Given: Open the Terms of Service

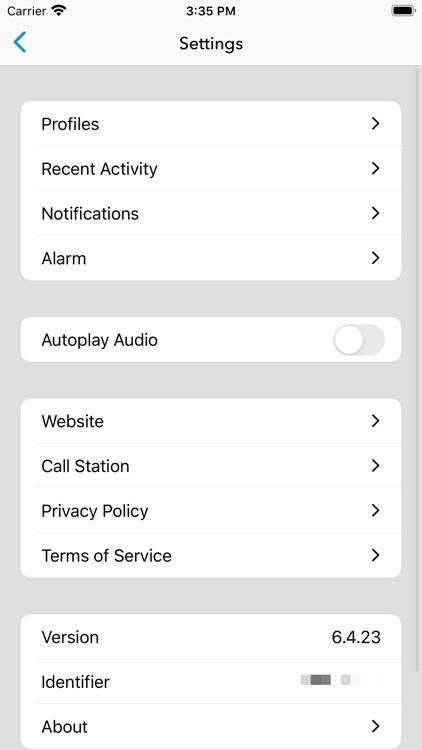Looking at the screenshot, I should [x=211, y=555].
